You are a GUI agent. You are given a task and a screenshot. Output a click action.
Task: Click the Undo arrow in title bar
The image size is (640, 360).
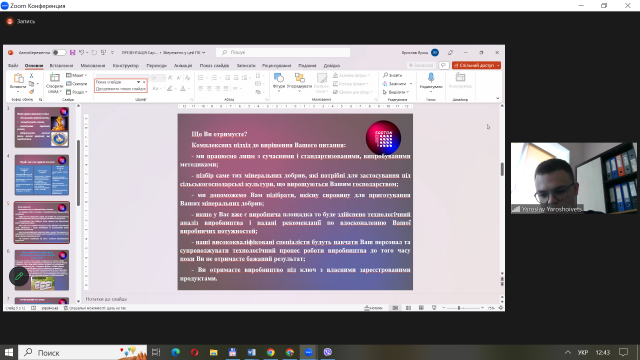[82, 53]
